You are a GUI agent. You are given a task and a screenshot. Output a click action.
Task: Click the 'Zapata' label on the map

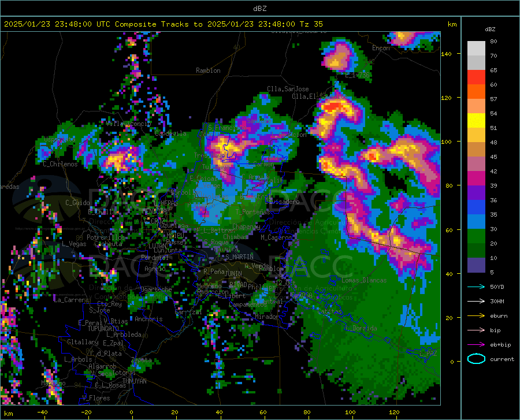tap(142, 360)
